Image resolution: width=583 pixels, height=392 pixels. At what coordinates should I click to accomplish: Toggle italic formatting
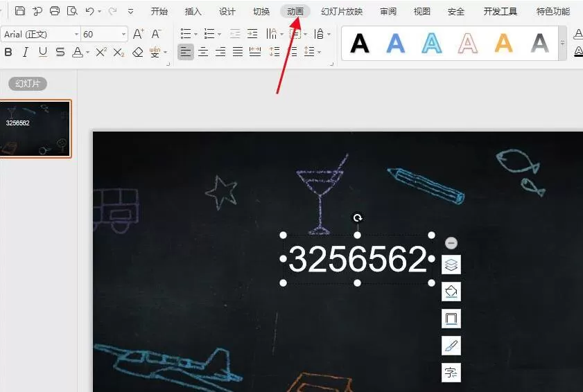(25, 52)
